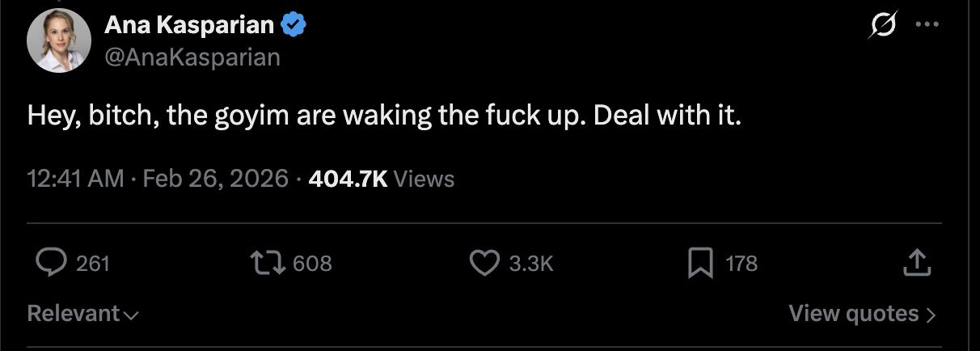Open the three-dot more options menu
The height and width of the screenshot is (351, 980).
pos(924,25)
